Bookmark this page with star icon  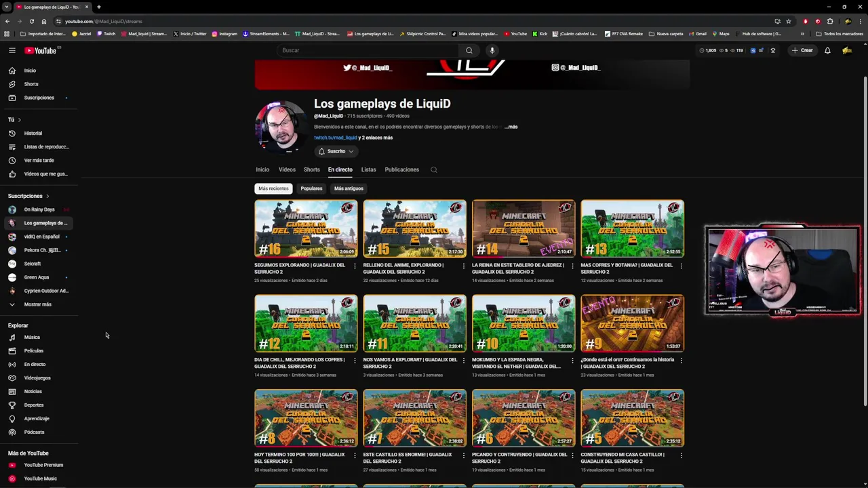pyautogui.click(x=789, y=21)
